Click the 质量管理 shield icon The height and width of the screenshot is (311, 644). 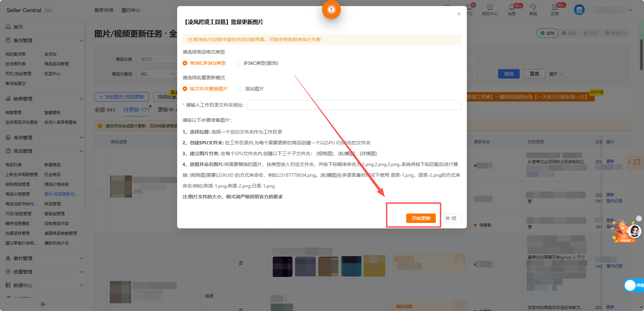coord(8,272)
